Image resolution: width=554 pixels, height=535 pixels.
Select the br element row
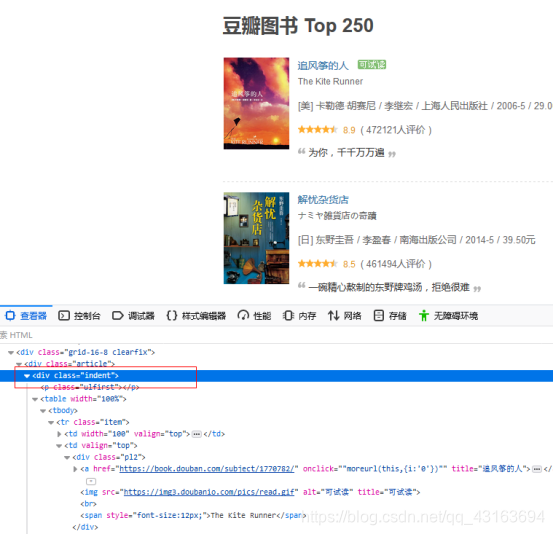pos(88,504)
